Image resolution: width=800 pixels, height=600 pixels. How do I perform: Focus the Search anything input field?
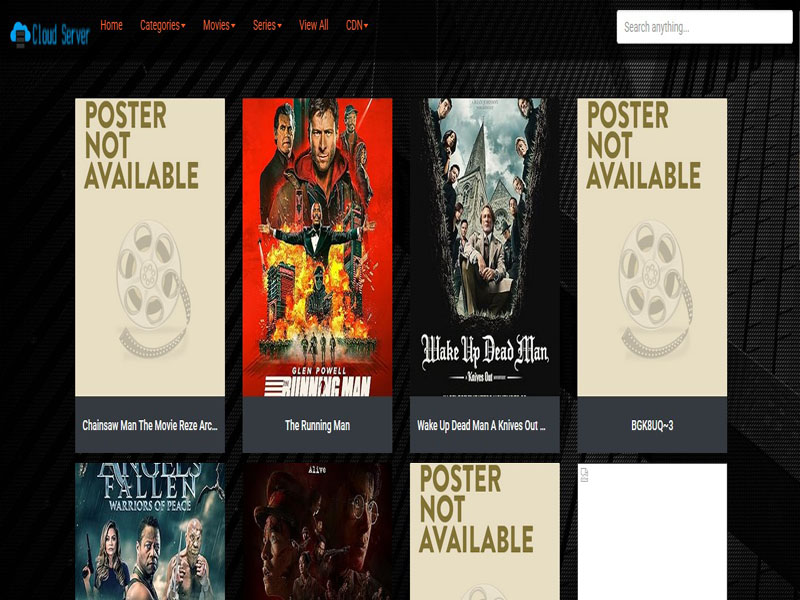(704, 27)
